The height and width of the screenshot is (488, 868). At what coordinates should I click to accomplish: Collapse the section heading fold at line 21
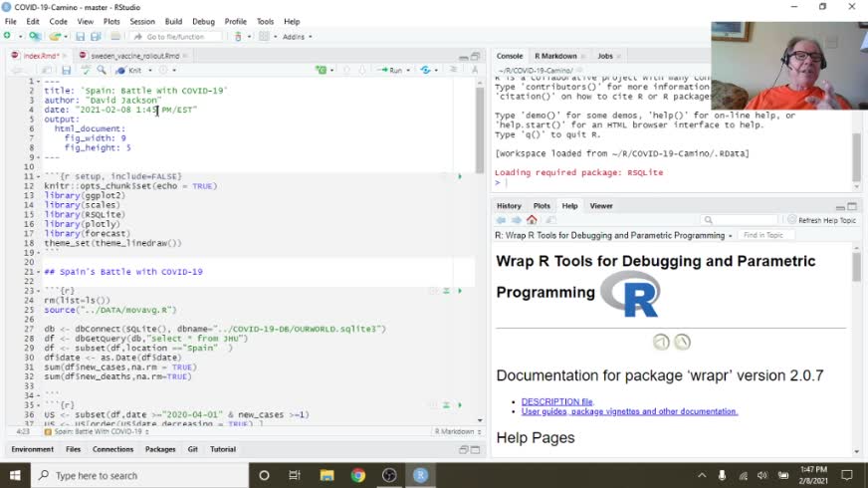pyautogui.click(x=38, y=272)
